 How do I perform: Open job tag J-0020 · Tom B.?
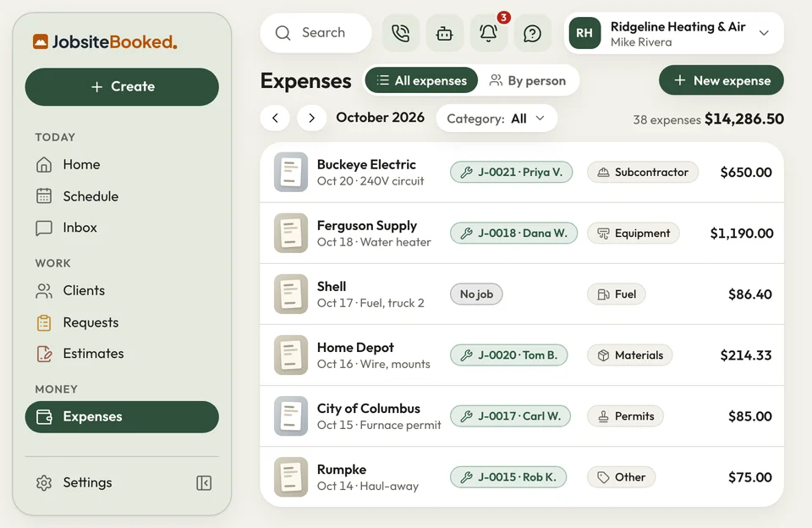point(508,355)
